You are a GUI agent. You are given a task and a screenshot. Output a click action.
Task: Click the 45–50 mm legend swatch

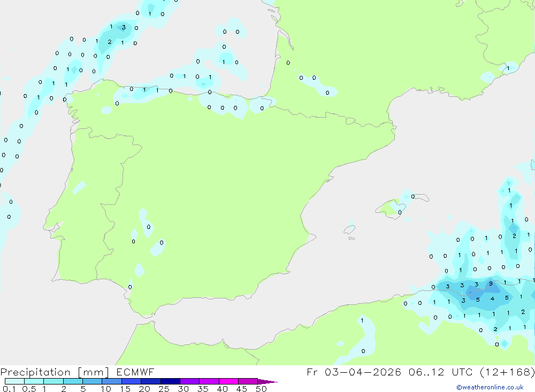pos(248,381)
